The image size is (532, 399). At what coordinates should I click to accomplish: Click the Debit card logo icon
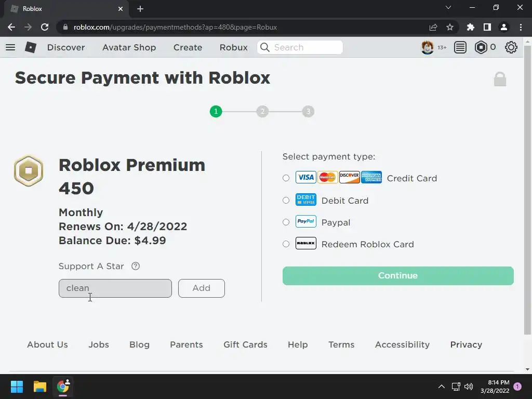305,199
